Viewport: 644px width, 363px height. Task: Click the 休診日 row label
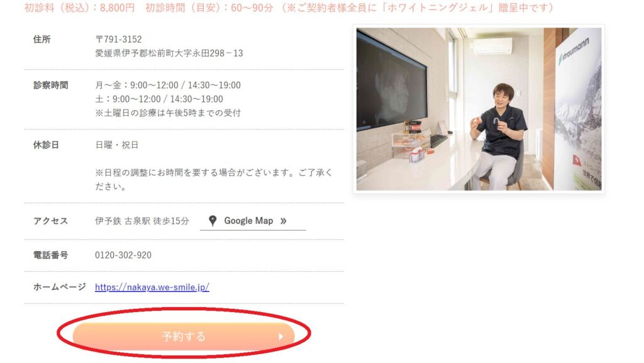46,145
